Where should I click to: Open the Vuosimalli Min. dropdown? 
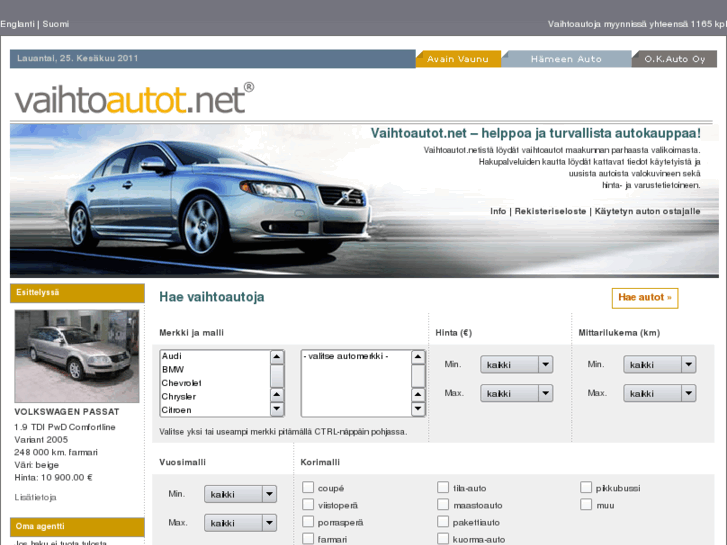[x=241, y=494]
